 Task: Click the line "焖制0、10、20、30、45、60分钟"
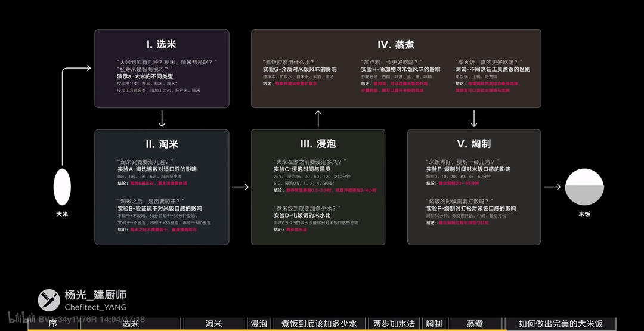tap(458, 176)
